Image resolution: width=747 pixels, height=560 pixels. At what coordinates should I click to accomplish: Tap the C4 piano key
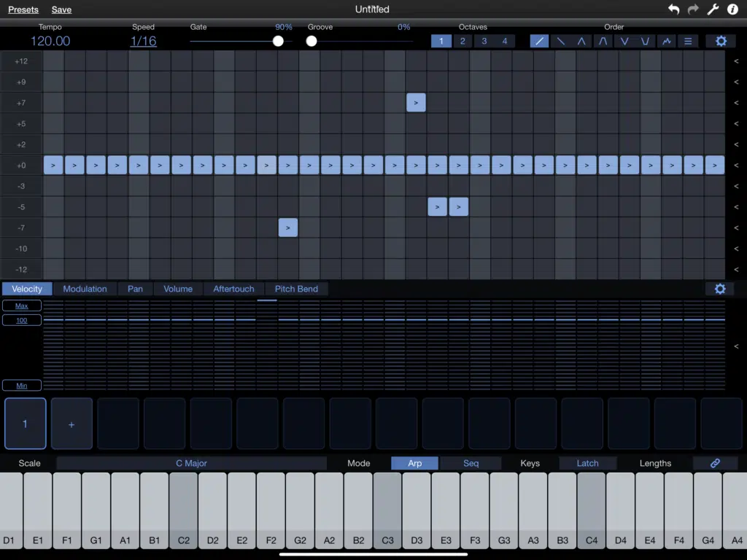point(591,510)
